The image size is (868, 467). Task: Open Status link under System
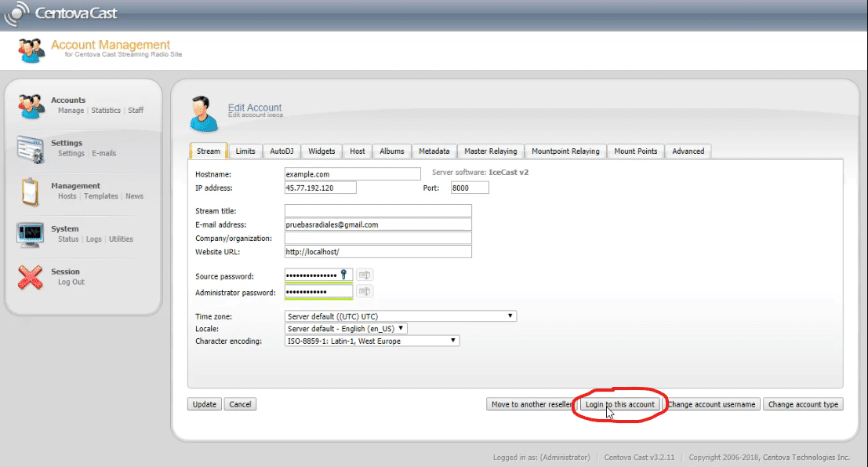click(68, 239)
